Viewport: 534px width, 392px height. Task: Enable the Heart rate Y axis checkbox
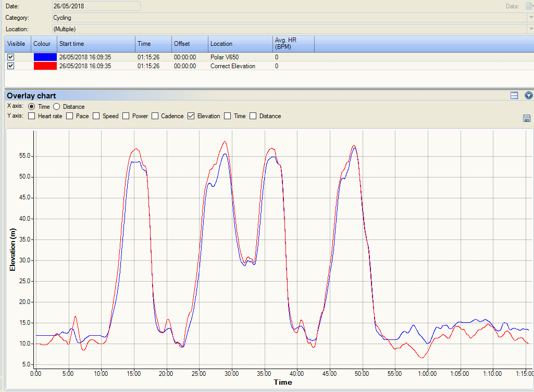click(32, 116)
